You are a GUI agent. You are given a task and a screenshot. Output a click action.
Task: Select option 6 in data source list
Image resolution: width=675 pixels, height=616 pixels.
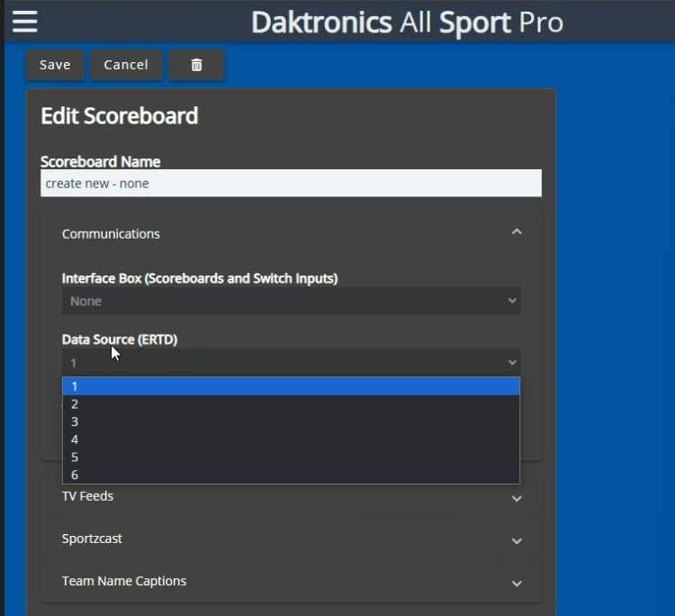(291, 475)
